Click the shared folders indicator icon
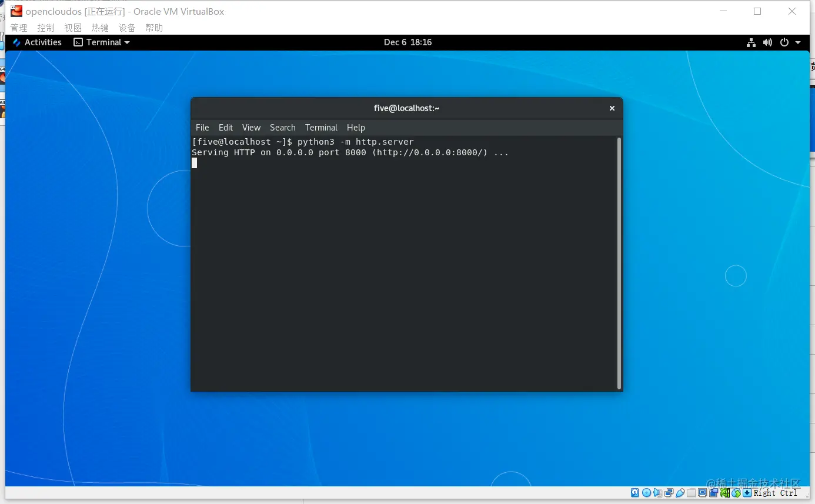This screenshot has width=815, height=504. [x=692, y=493]
